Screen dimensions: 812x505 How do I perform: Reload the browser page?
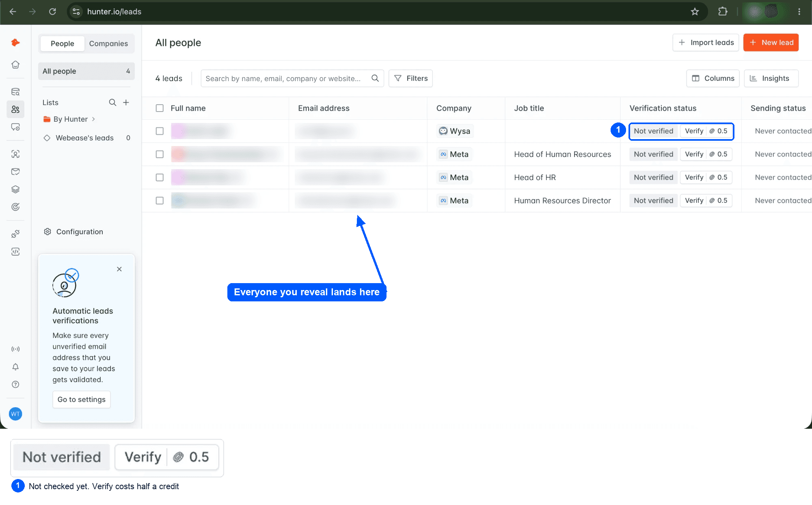52,12
